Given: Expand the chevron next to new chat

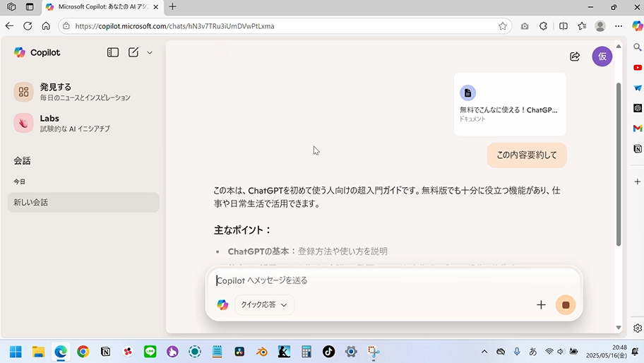Looking at the screenshot, I should point(150,52).
